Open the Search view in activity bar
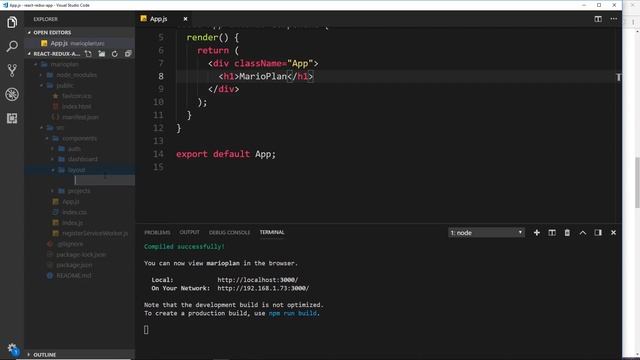640x360 pixels. point(12,46)
